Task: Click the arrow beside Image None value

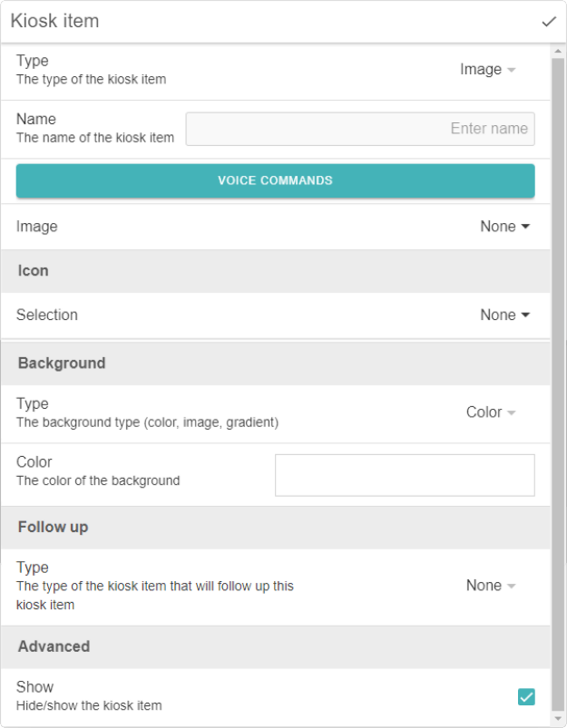Action: point(525,227)
